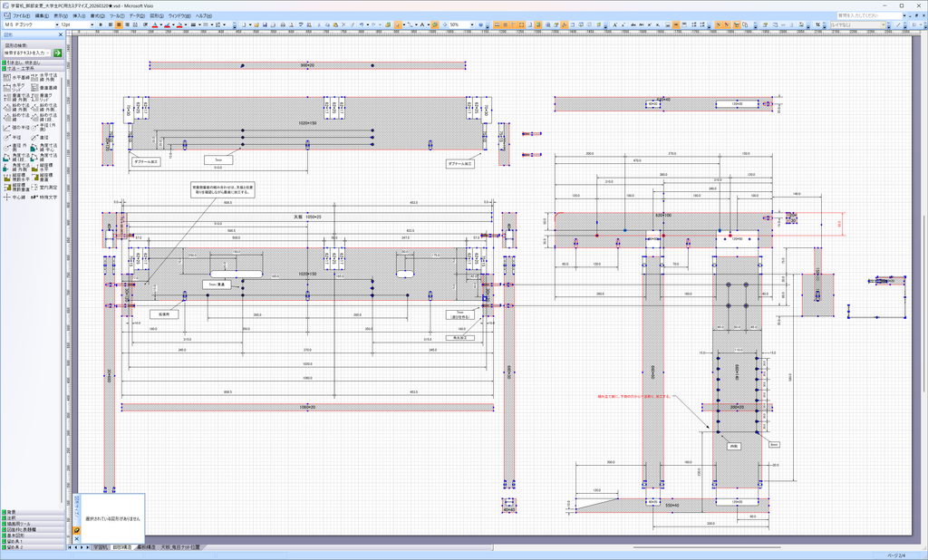Viewport: 928px width, 560px height.
Task: Click the blue Help question icon
Action: point(480,24)
